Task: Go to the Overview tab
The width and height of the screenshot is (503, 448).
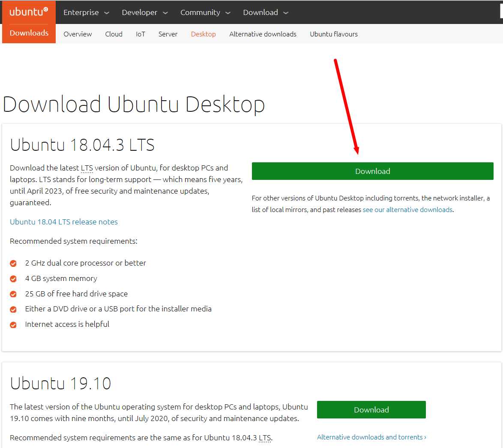Action: click(x=78, y=34)
